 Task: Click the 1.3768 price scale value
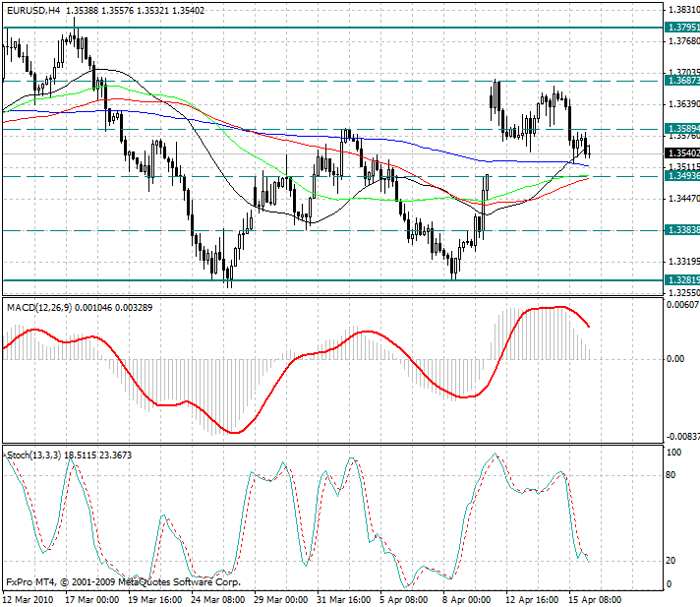click(683, 41)
